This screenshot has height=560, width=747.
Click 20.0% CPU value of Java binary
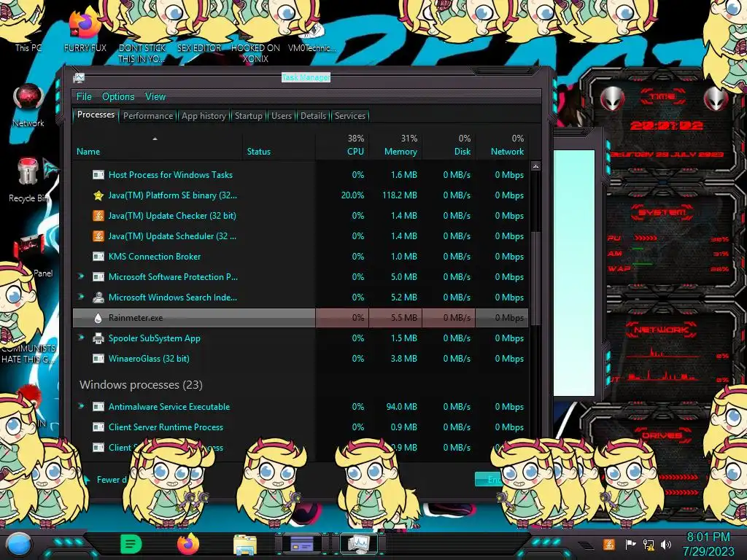352,195
